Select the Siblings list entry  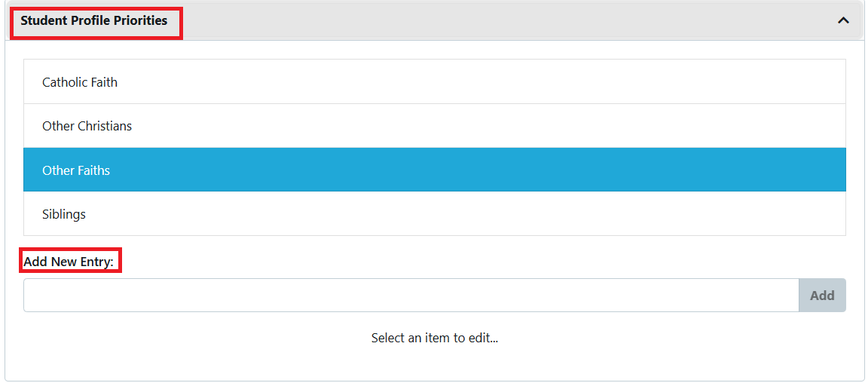pyautogui.click(x=64, y=214)
